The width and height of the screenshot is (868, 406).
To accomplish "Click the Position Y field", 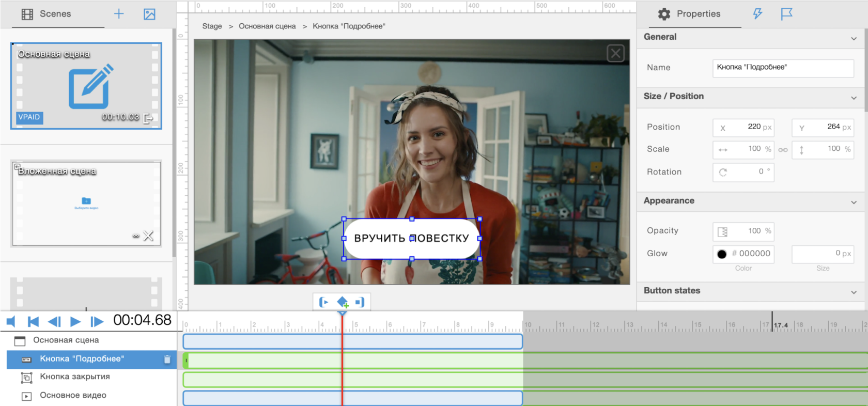I will tap(823, 128).
